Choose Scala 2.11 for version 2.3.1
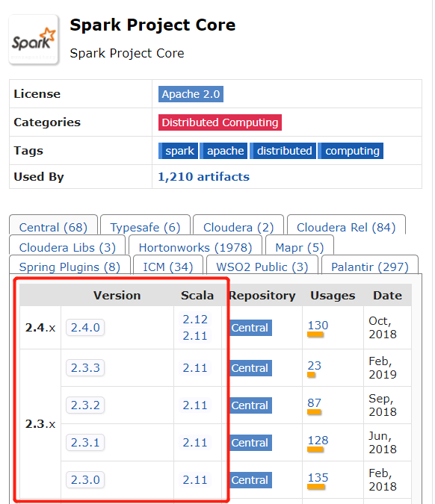435x504 pixels. coord(195,442)
